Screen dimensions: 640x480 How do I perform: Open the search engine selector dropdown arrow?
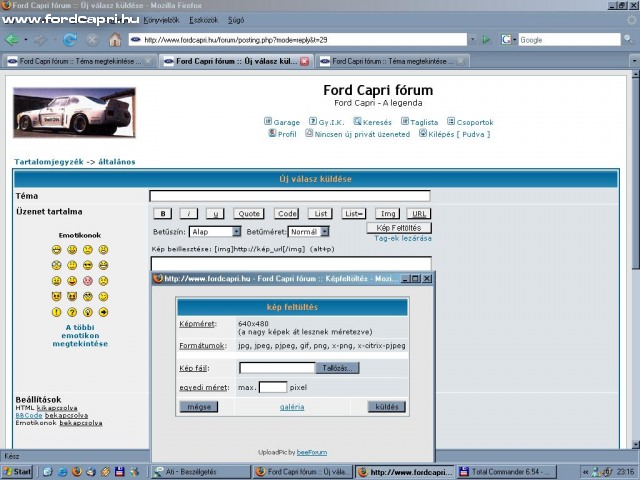click(514, 40)
